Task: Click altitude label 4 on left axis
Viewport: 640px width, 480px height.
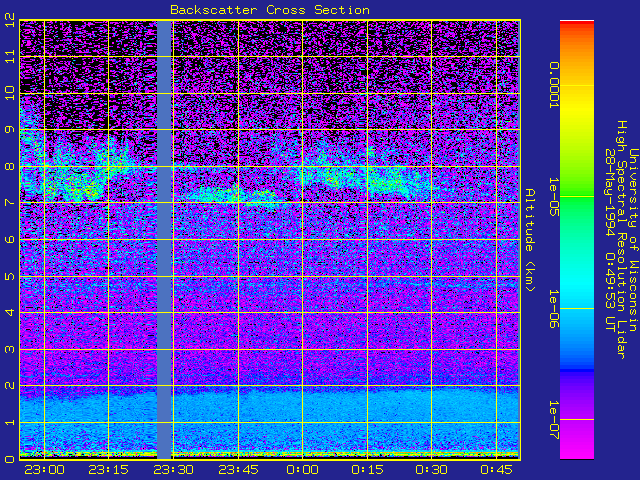Action: [10, 312]
